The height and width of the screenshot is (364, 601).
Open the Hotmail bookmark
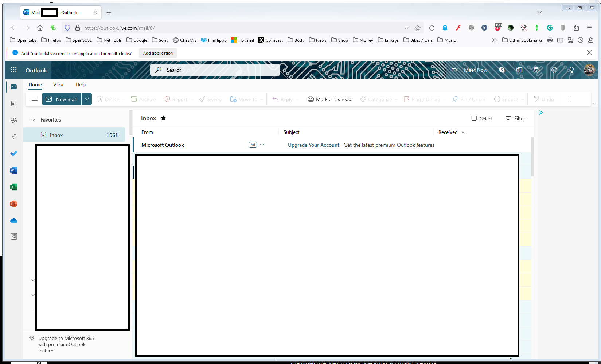tap(243, 40)
